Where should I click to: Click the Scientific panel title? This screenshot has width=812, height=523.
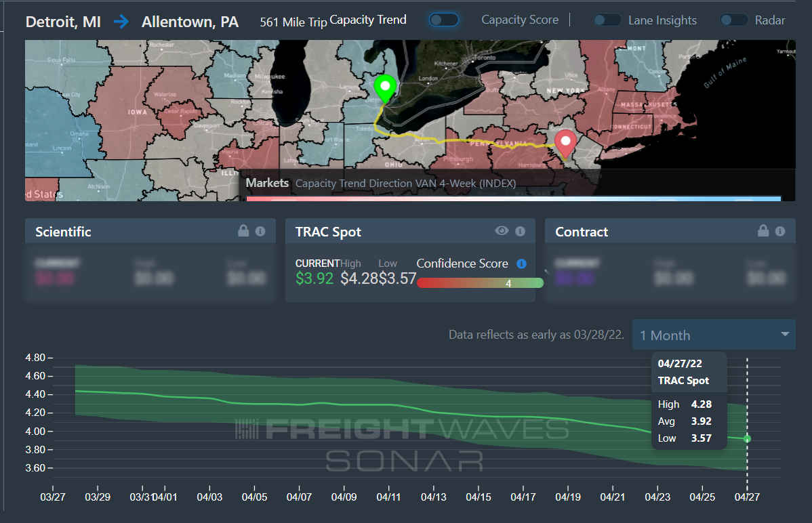pos(63,232)
